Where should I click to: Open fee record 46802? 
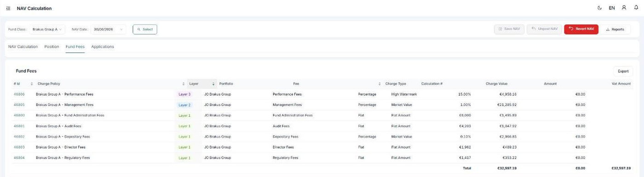point(19,137)
